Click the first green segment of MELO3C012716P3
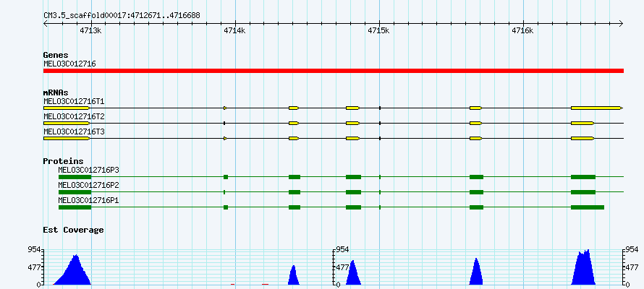Viewport: 644px width, 289px height. click(75, 177)
